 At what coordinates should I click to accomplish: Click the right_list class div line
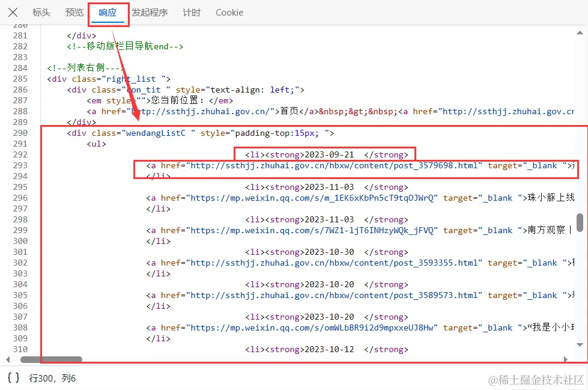(109, 79)
